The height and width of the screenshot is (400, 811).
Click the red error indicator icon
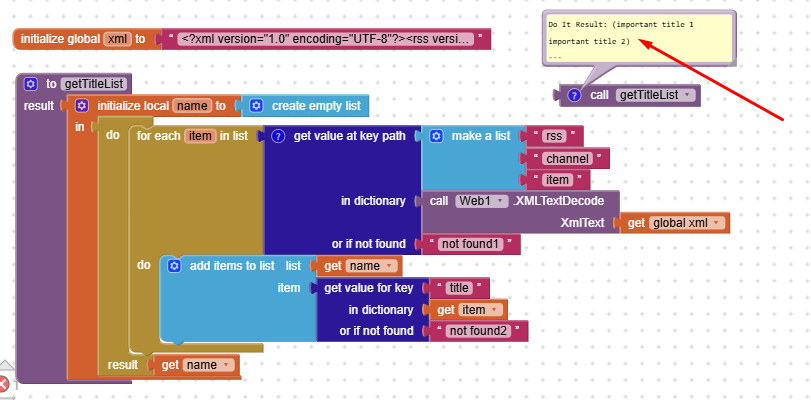[4, 384]
